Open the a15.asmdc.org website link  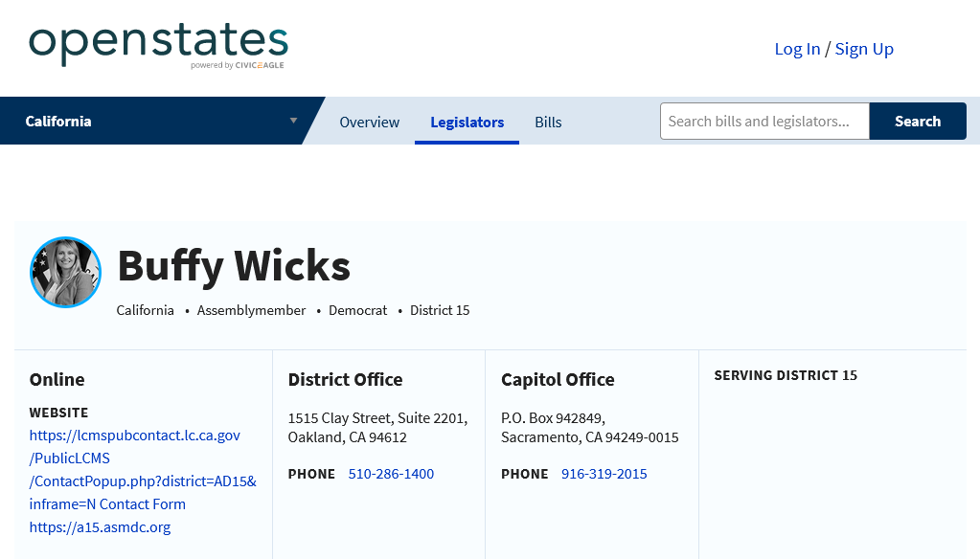(x=100, y=526)
